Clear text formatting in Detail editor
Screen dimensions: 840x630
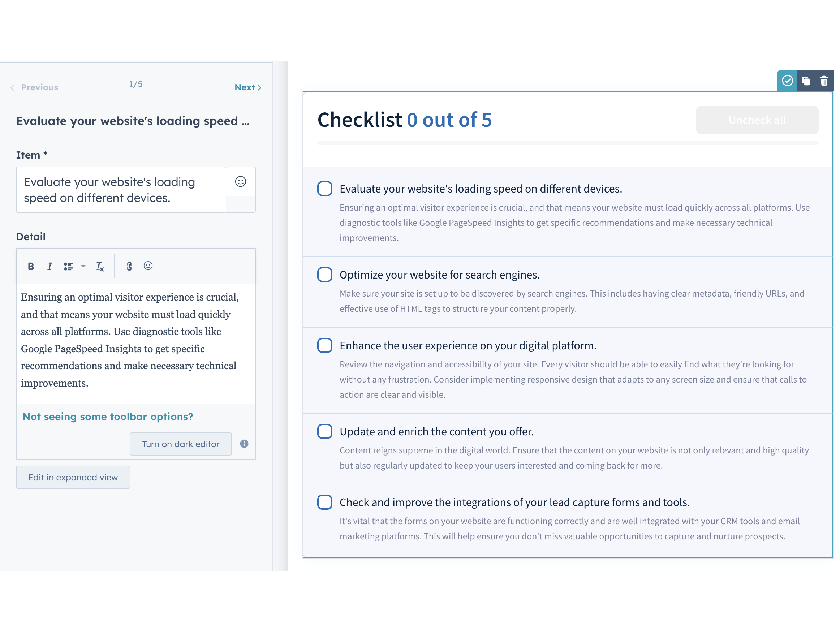pos(100,266)
